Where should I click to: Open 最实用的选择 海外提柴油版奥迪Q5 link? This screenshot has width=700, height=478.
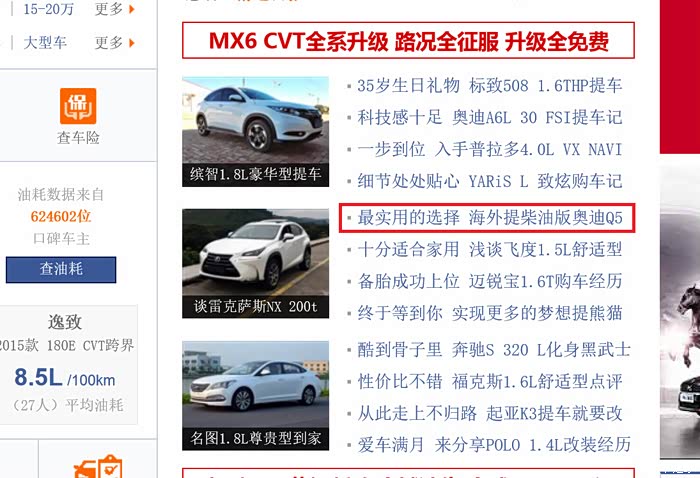tap(490, 218)
